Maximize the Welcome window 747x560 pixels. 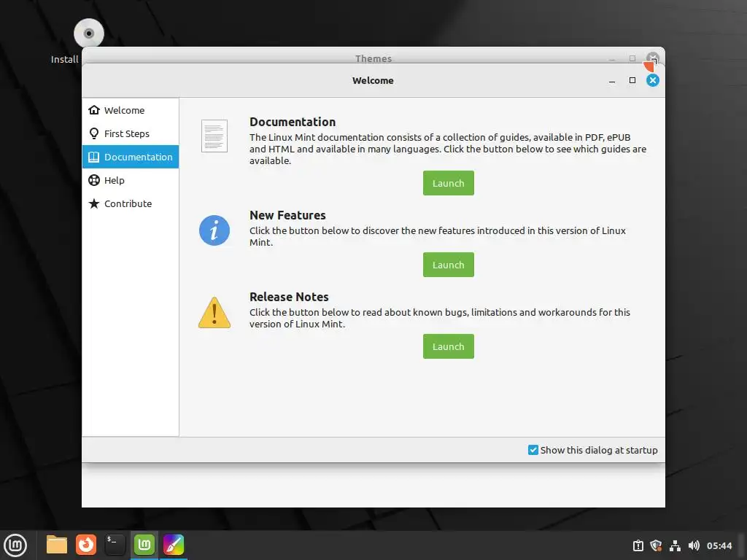point(632,80)
